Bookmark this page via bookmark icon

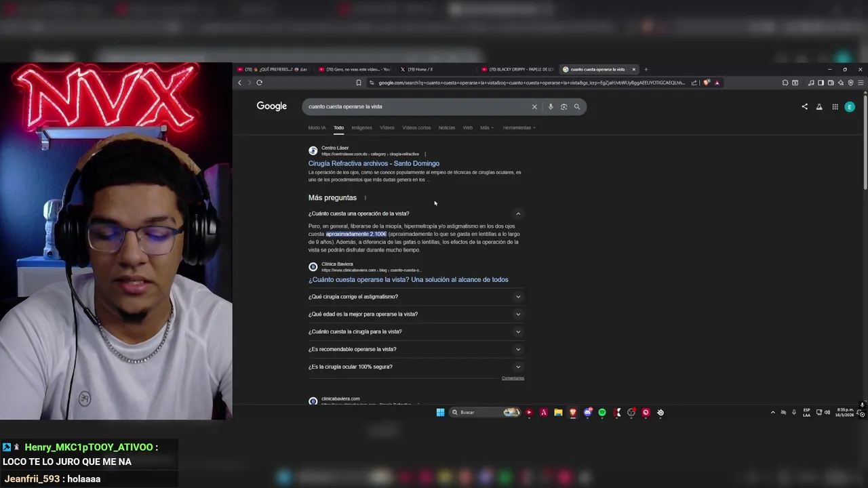point(359,83)
